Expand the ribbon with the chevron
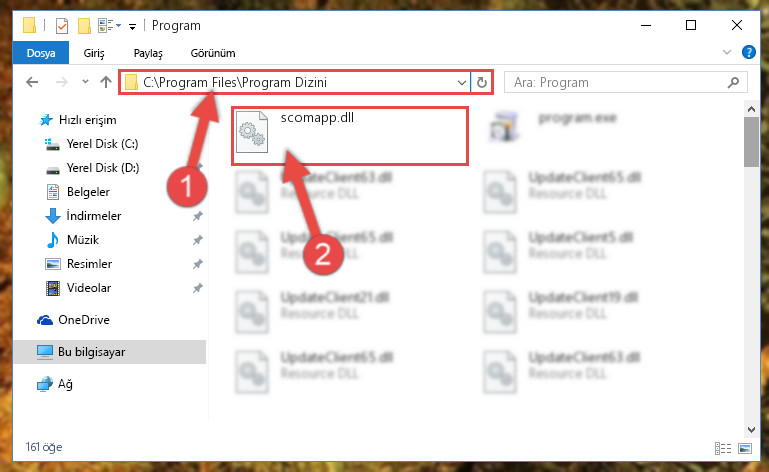 (x=727, y=52)
